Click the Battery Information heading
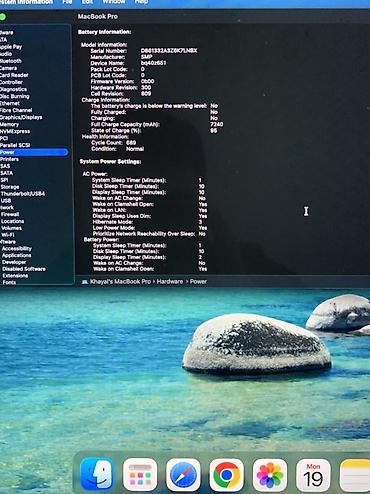Image resolution: width=370 pixels, height=494 pixels. pos(104,32)
